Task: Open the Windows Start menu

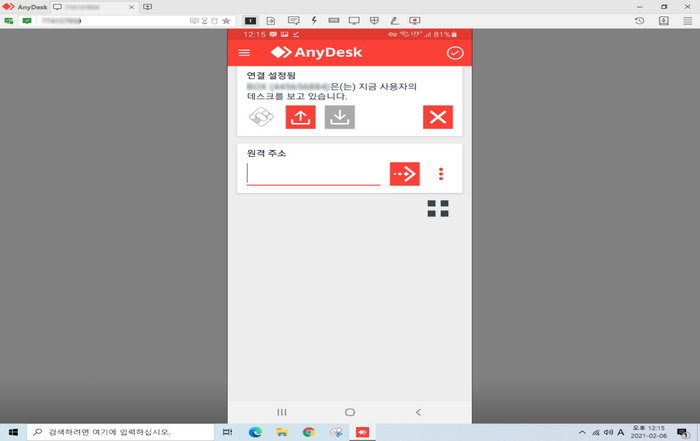Action: [x=13, y=432]
